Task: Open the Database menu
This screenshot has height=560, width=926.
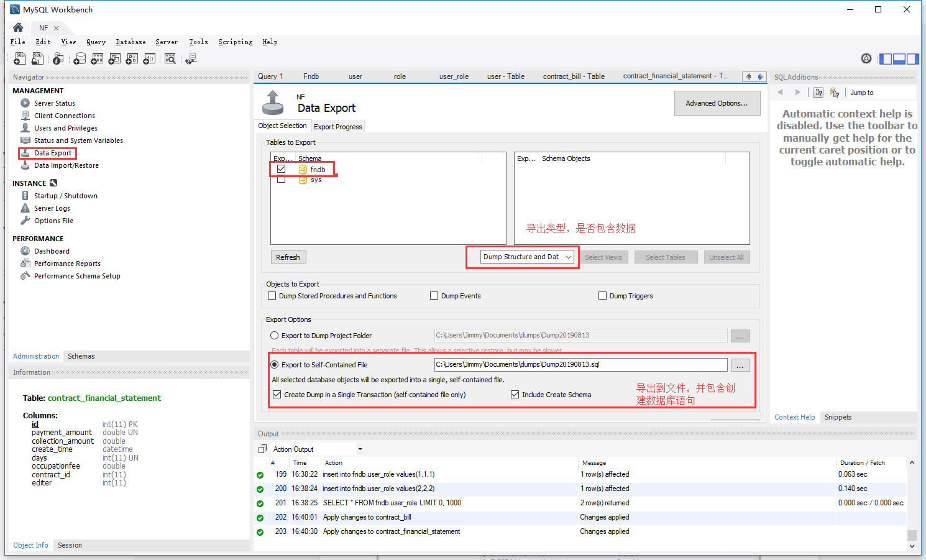Action: (131, 42)
